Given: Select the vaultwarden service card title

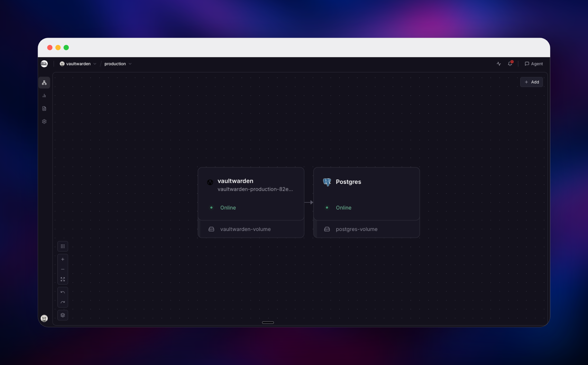Looking at the screenshot, I should [235, 181].
